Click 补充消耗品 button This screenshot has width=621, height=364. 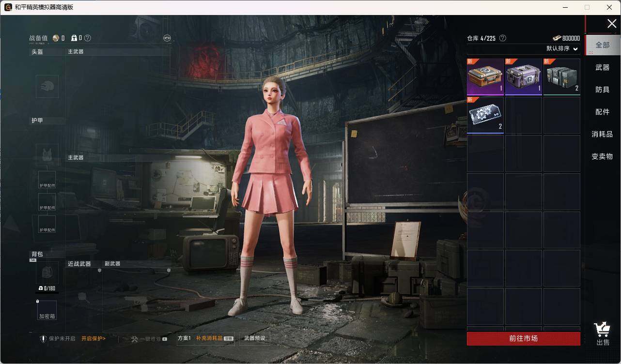(x=215, y=338)
